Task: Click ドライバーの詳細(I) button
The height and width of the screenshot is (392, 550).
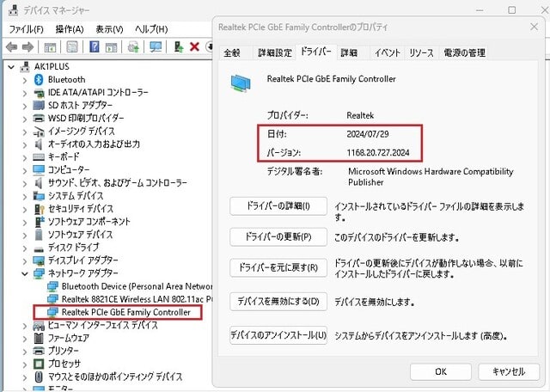Action: click(278, 206)
